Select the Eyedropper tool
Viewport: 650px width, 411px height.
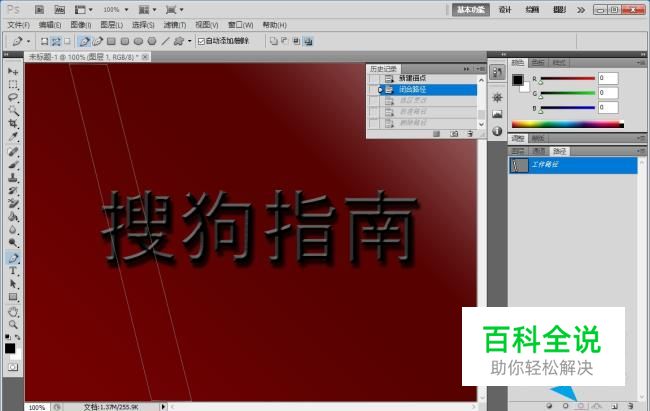[x=13, y=136]
